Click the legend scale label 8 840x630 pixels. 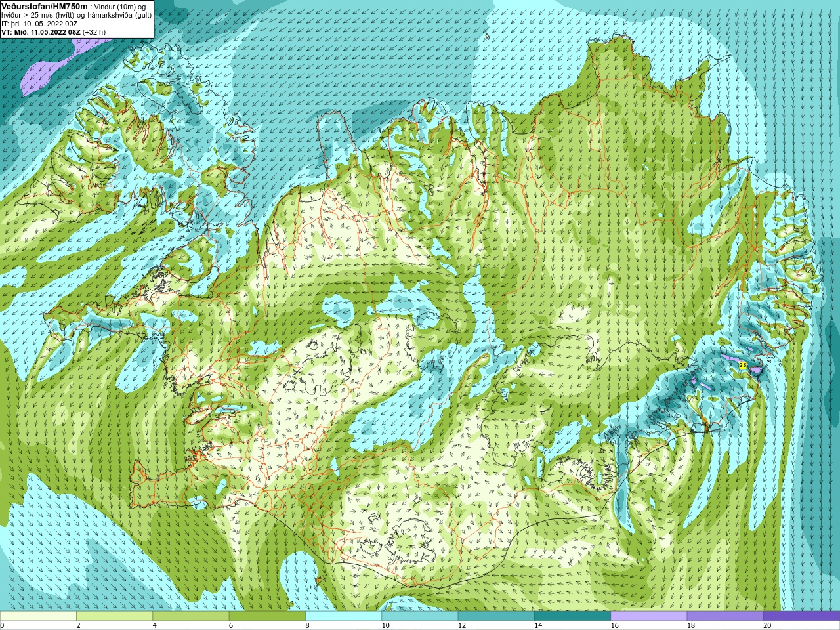click(x=307, y=625)
